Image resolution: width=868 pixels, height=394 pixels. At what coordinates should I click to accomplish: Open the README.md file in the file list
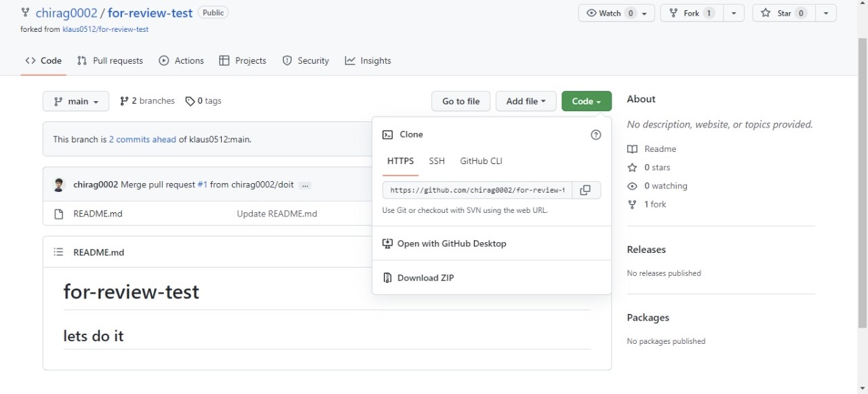click(x=98, y=214)
